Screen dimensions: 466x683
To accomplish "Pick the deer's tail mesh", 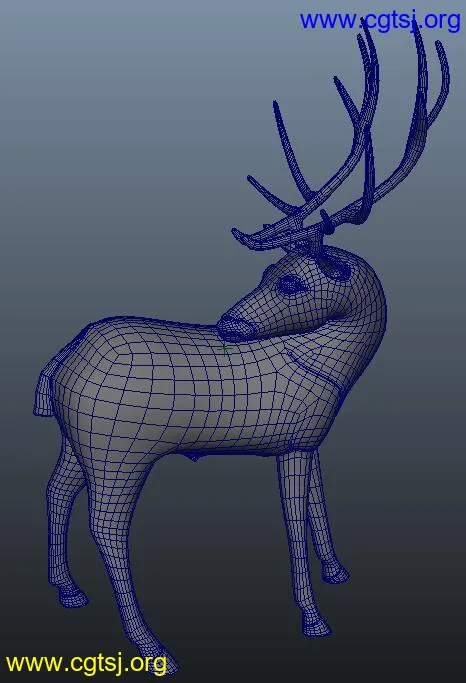I will click(43, 392).
